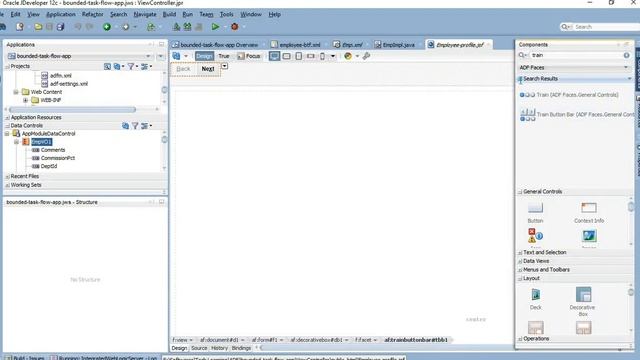
Task: Toggle Design mode button in editor toolbar
Action: 204,56
